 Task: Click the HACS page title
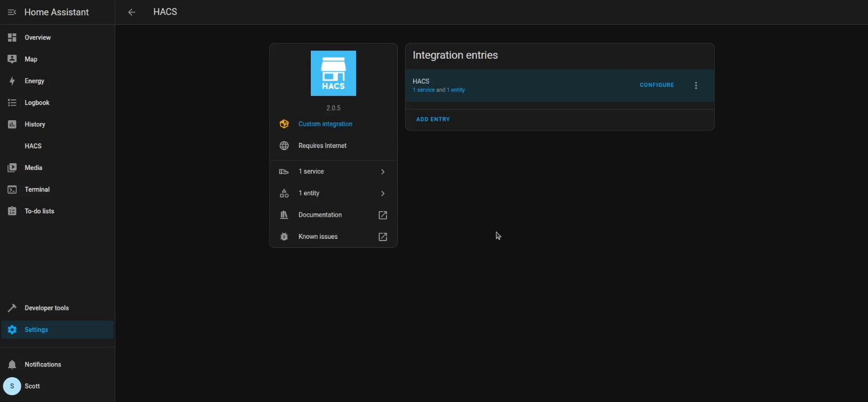(165, 12)
